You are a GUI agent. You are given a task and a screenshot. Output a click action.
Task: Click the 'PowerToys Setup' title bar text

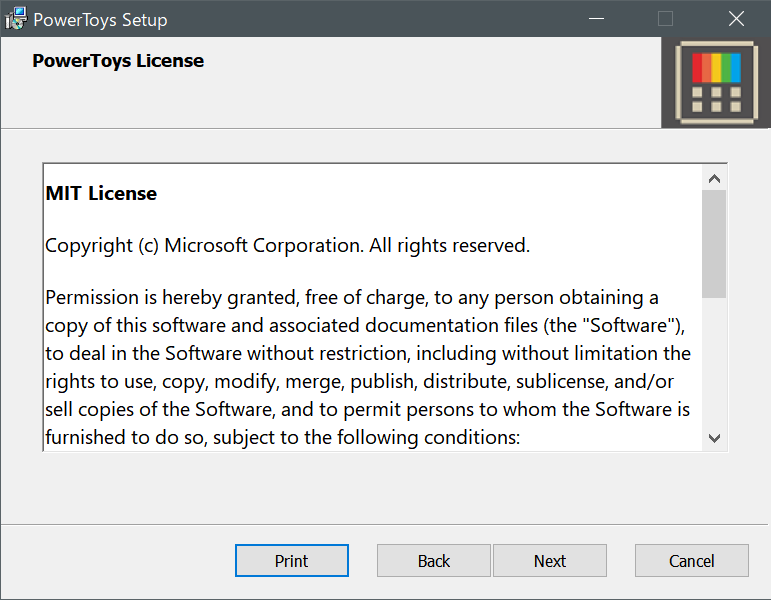point(100,20)
